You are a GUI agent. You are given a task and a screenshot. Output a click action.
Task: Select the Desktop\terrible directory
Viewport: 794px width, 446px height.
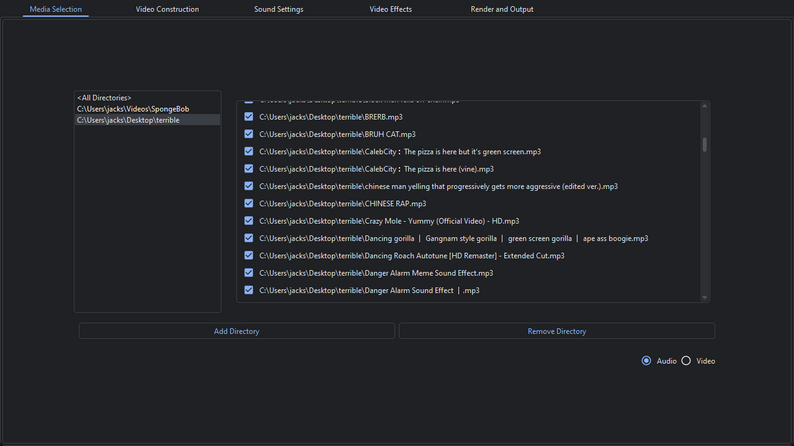click(128, 120)
